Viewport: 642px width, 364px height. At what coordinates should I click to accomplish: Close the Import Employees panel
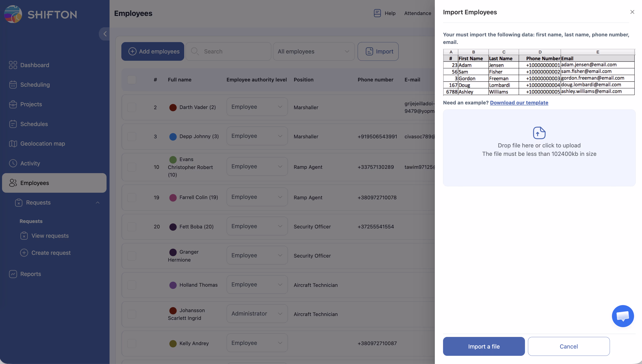(x=632, y=12)
